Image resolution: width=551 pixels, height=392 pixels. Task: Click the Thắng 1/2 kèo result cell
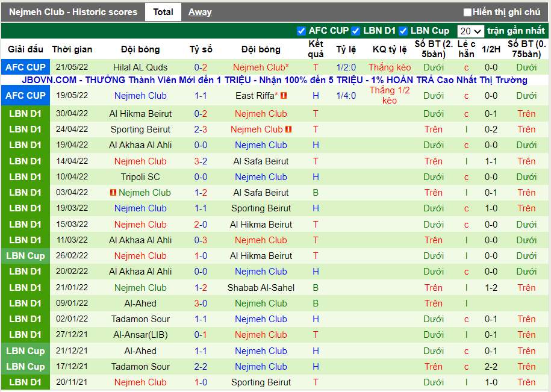(x=390, y=96)
